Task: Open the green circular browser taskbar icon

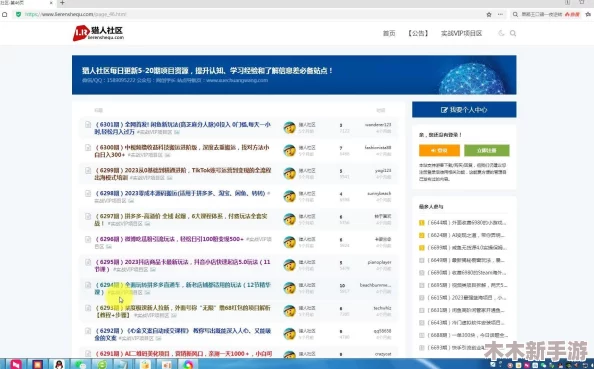Action: click(102, 364)
